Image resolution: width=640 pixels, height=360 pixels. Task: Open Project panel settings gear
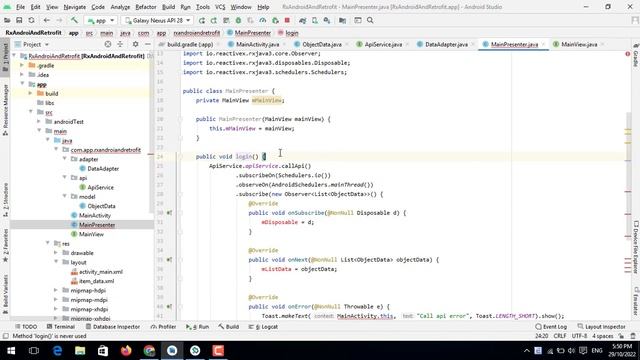click(x=136, y=44)
